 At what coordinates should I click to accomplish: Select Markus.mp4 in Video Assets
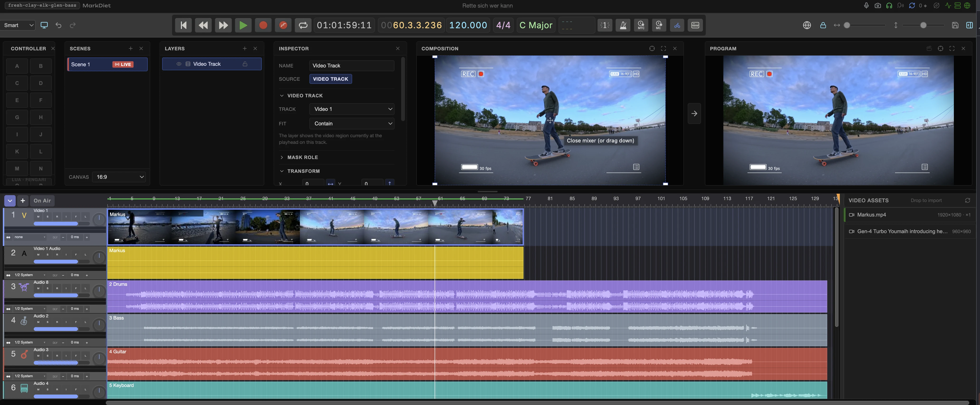[909, 215]
